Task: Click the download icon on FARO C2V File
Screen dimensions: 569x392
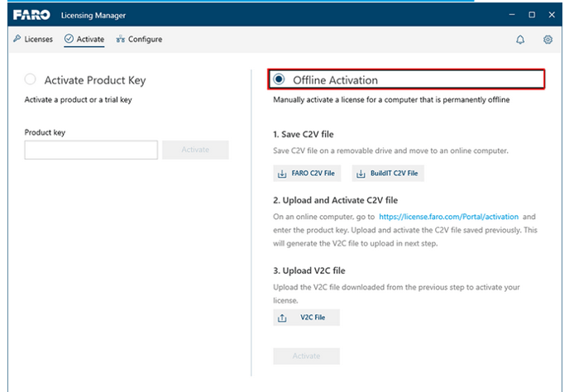Action: 282,174
